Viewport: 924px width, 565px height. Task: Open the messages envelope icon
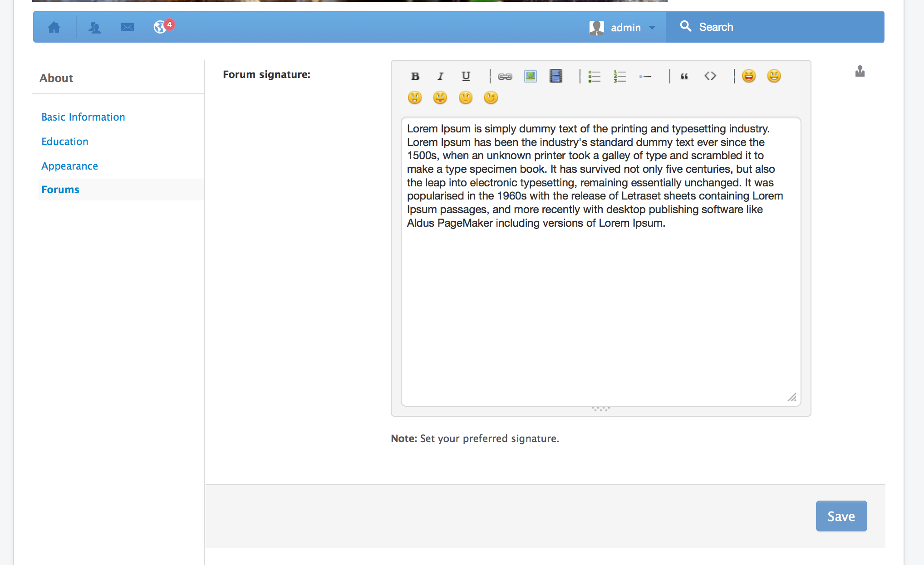pyautogui.click(x=128, y=27)
